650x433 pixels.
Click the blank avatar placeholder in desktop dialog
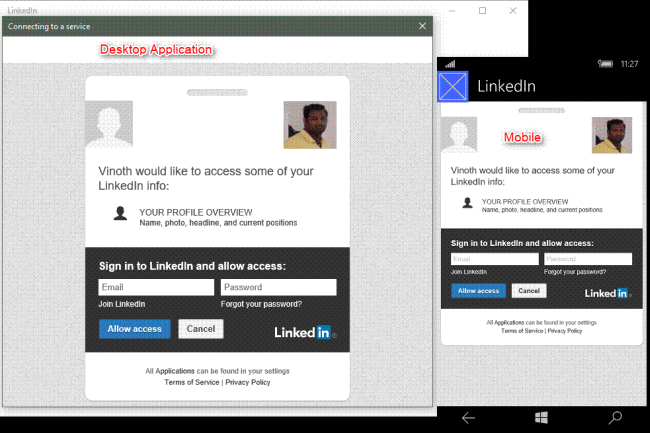coord(109,124)
